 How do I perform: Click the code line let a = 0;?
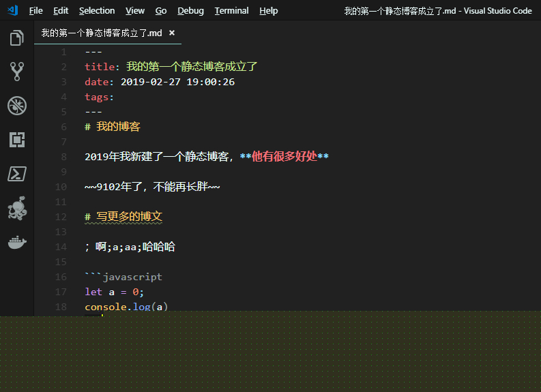click(114, 292)
